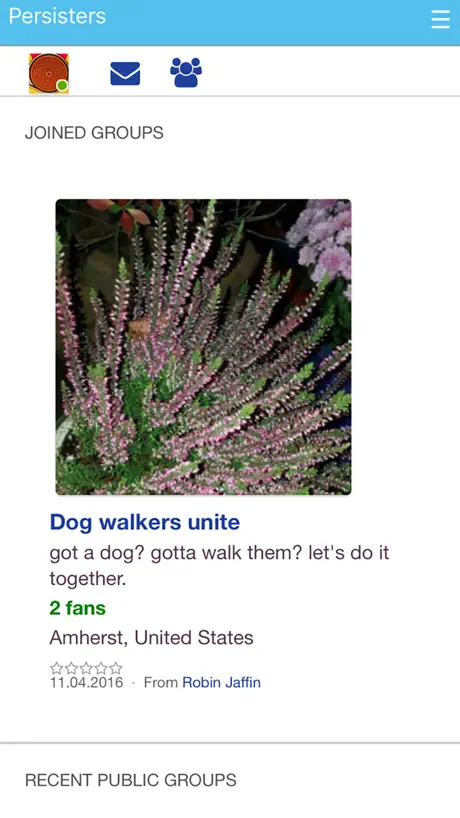460x818 pixels.
Task: Open the hamburger menu in the header
Action: (x=440, y=19)
